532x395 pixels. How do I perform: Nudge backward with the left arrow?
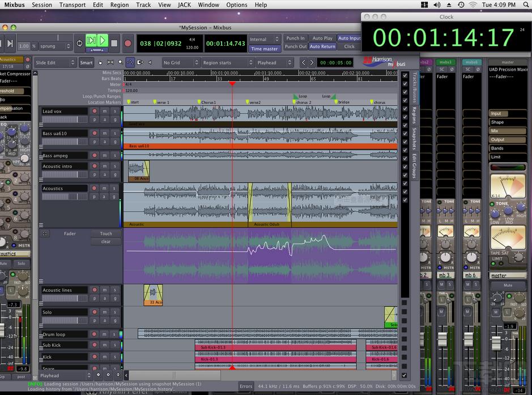pyautogui.click(x=303, y=63)
